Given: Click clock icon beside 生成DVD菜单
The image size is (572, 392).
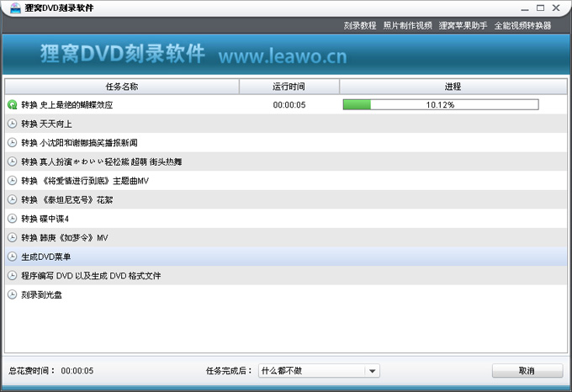Looking at the screenshot, I should click(12, 257).
